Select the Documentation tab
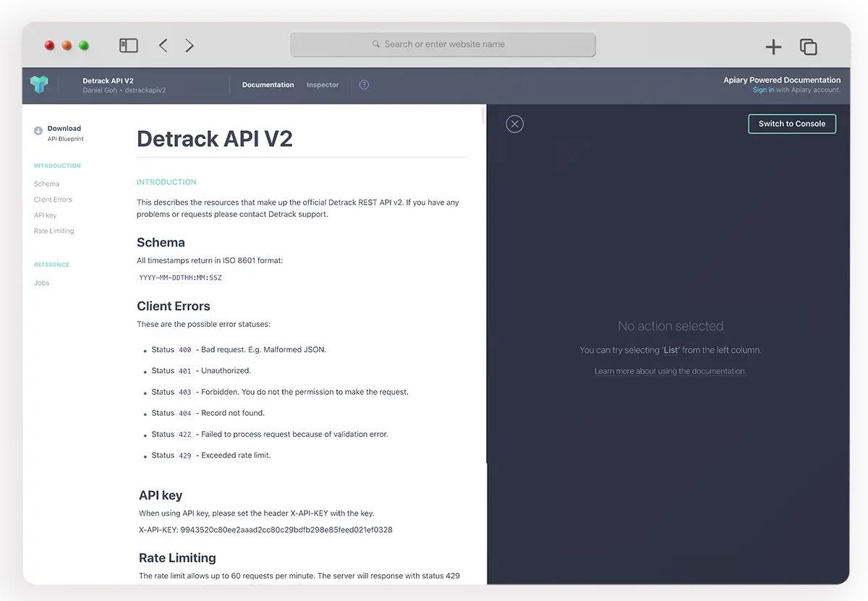This screenshot has height=601, width=868. 268,85
